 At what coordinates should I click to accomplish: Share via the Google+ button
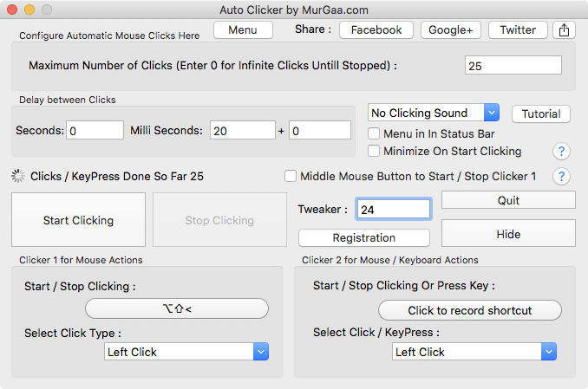click(x=450, y=29)
